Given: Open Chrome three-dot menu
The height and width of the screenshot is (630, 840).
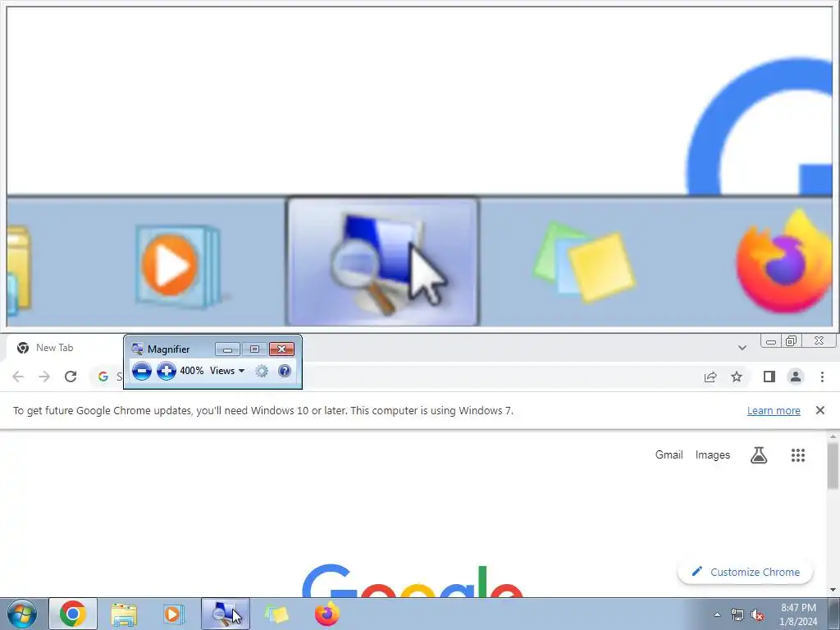Looking at the screenshot, I should 822,377.
